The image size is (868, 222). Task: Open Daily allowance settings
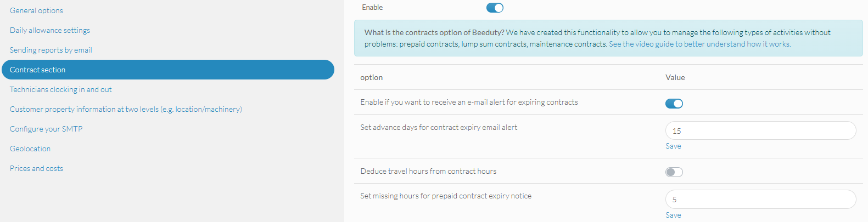pyautogui.click(x=50, y=30)
